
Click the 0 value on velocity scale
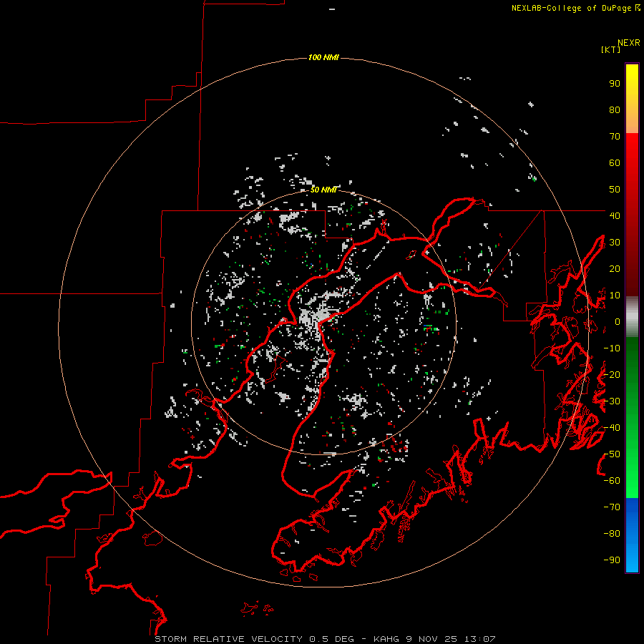click(618, 322)
